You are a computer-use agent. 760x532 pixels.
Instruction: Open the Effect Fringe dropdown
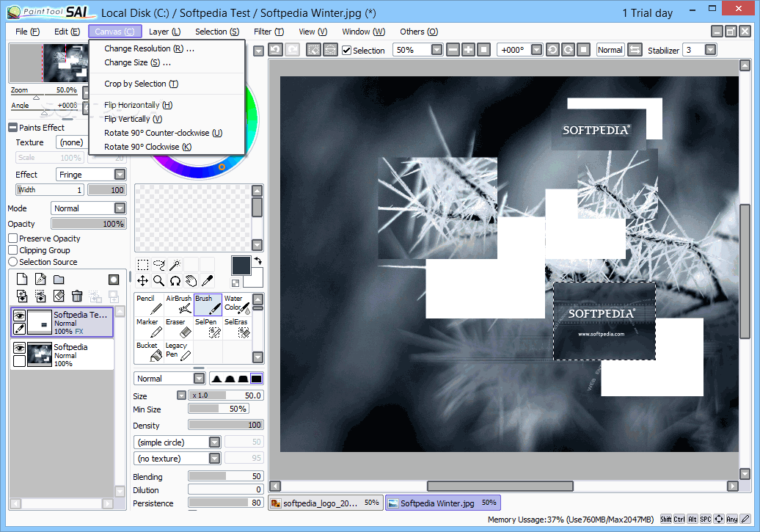120,174
